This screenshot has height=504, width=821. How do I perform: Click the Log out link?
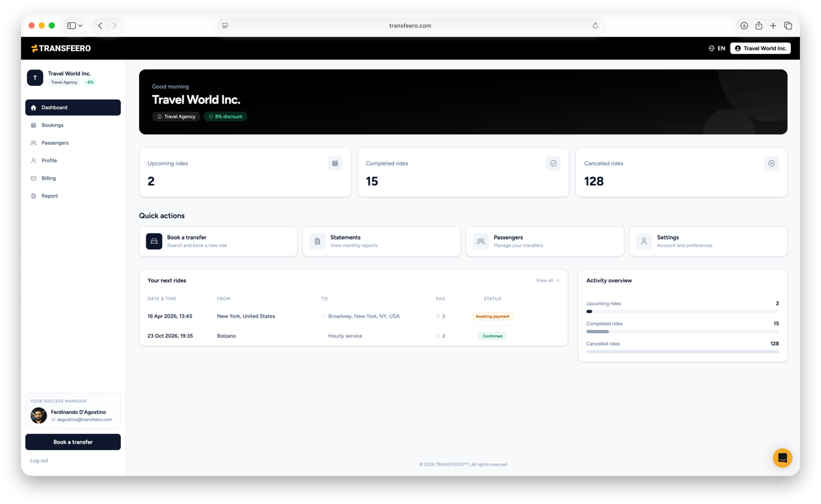click(x=39, y=461)
